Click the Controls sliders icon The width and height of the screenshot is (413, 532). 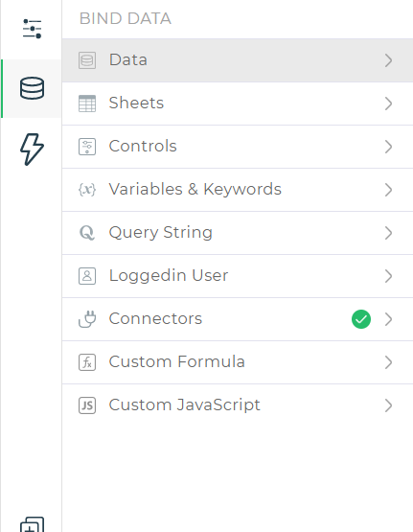click(87, 147)
